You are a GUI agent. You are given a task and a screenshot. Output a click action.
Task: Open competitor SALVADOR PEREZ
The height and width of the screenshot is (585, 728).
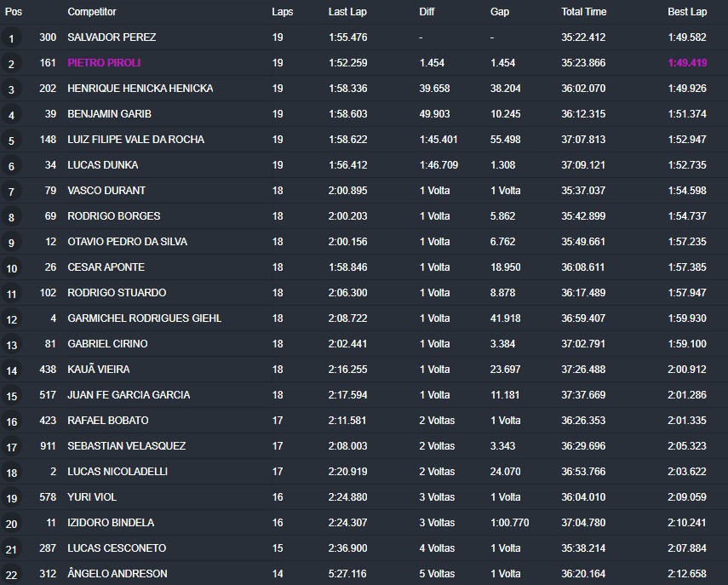click(112, 37)
